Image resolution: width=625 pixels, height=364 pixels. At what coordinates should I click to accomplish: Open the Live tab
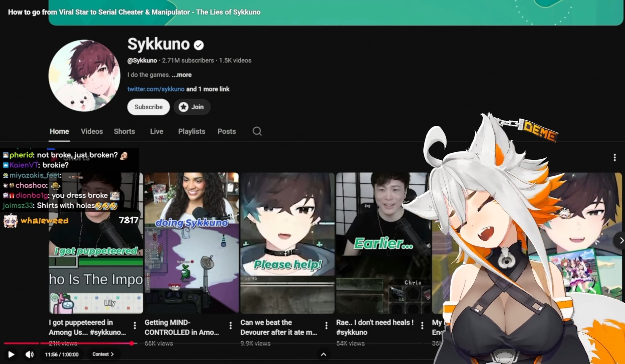156,131
